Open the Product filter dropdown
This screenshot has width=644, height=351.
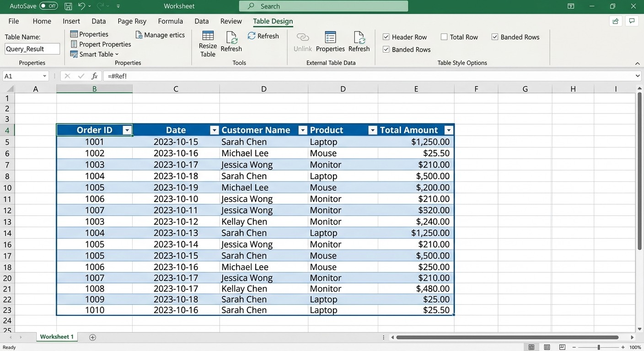[372, 130]
